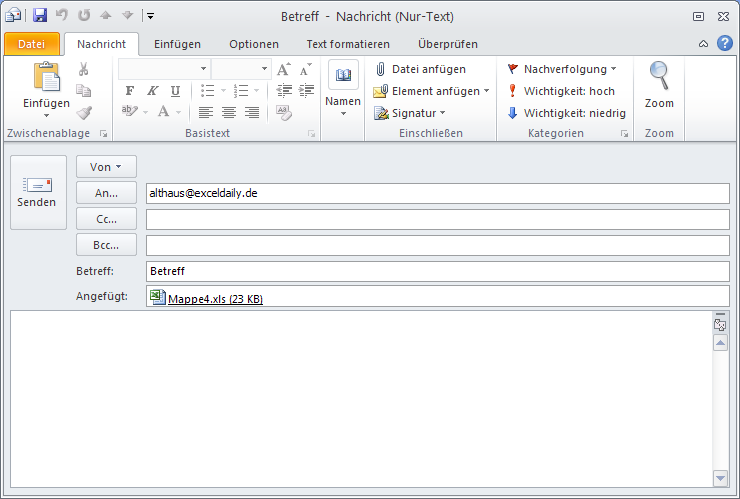Toggle underline (U) formatting
Viewport: 740px width, 499px height.
point(175,91)
